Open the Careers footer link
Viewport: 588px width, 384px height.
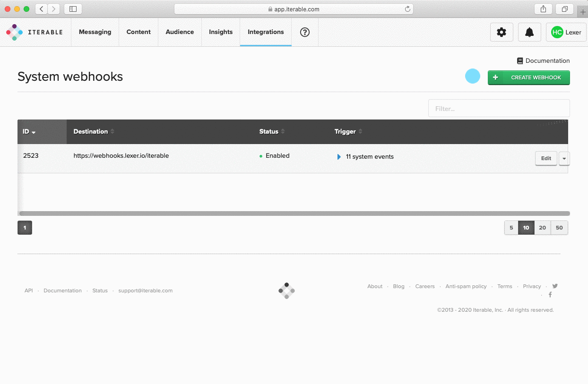click(425, 286)
